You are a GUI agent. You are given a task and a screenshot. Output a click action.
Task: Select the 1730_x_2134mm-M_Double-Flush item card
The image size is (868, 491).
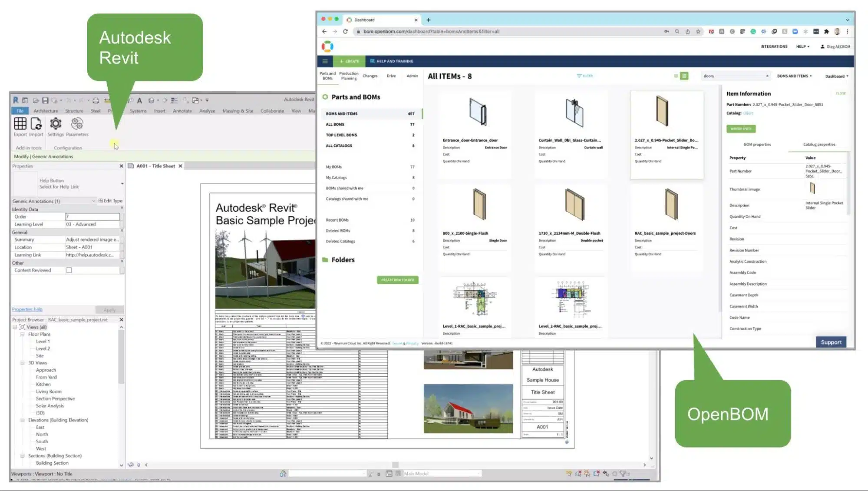pyautogui.click(x=571, y=228)
